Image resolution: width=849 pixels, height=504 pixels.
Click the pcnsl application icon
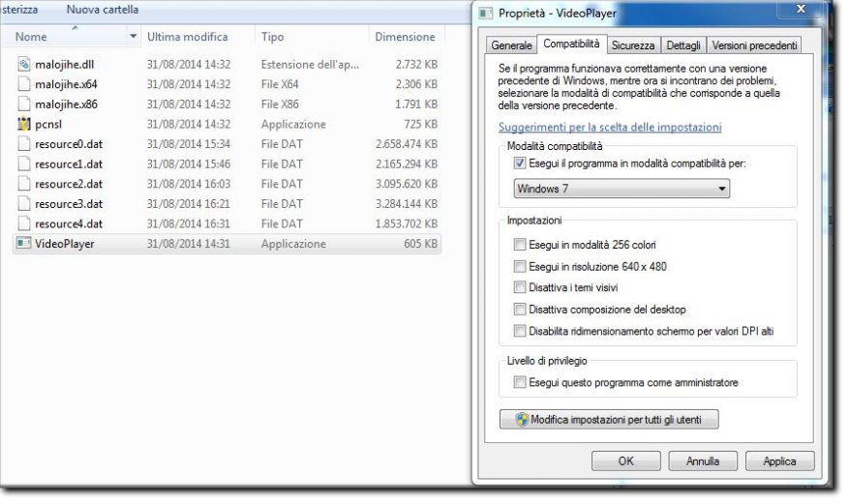coord(24,125)
